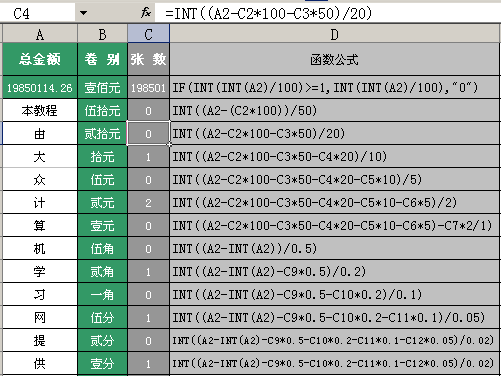Click column D cell INT((A2-C2*100-C3*50)/20)

coord(334,133)
